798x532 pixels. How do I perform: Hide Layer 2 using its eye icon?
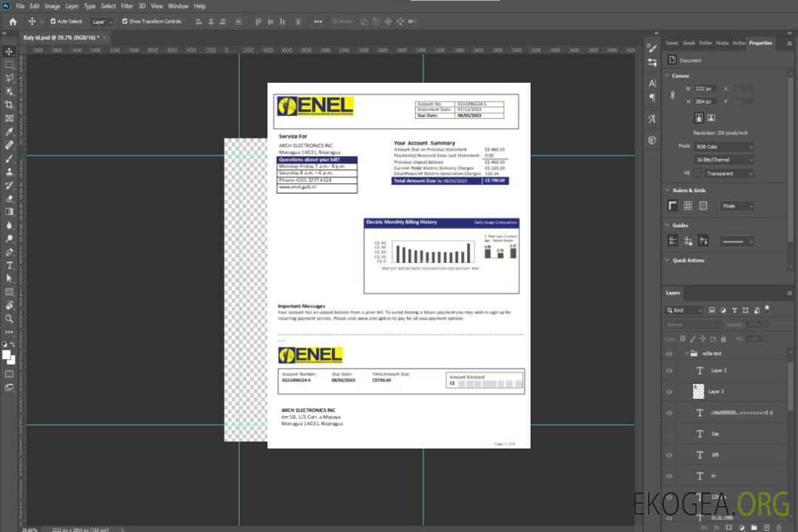pos(669,370)
